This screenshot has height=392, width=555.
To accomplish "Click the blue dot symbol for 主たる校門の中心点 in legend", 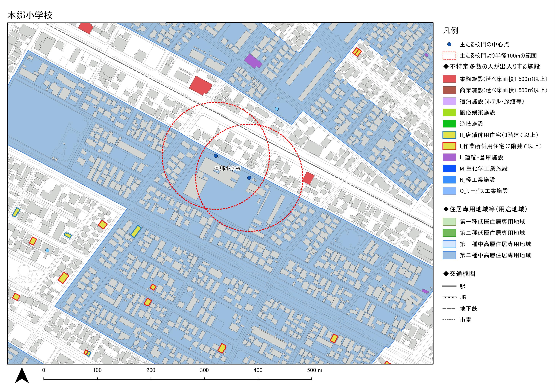I will (x=449, y=44).
